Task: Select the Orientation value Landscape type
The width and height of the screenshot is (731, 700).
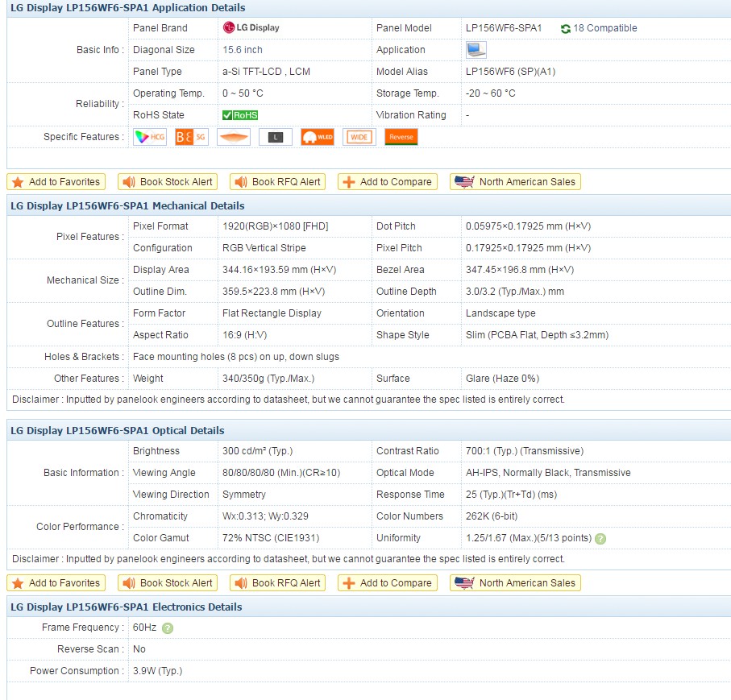Action: 500,313
